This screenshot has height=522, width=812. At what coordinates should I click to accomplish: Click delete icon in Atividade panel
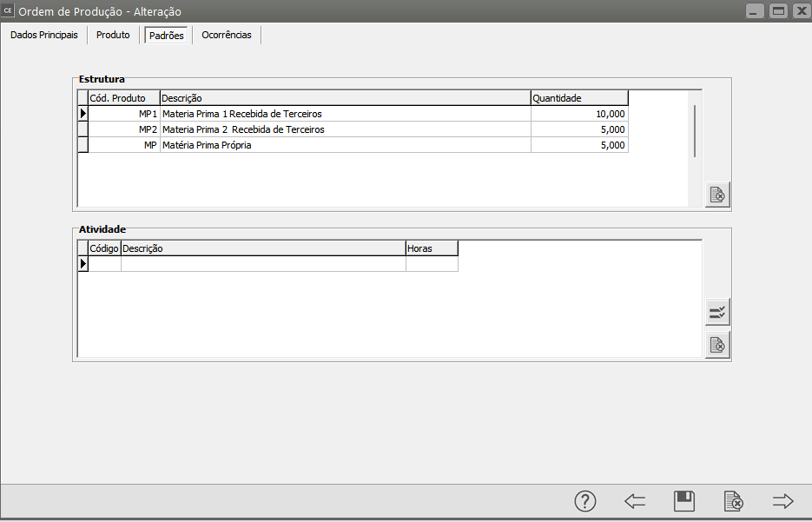[x=717, y=345]
